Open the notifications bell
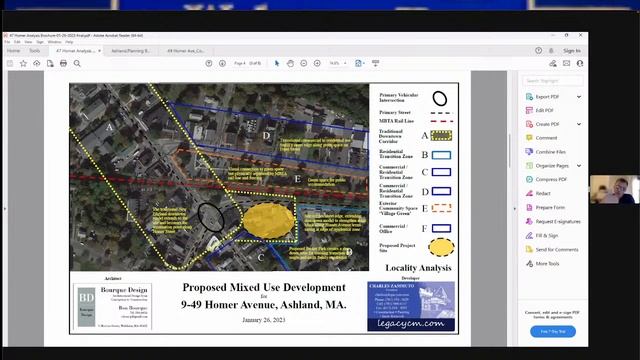Image resolution: width=640 pixels, height=360 pixels. (551, 51)
